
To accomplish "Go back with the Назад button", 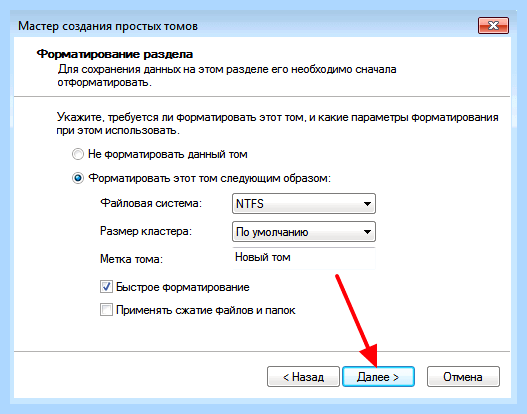I will coord(303,377).
